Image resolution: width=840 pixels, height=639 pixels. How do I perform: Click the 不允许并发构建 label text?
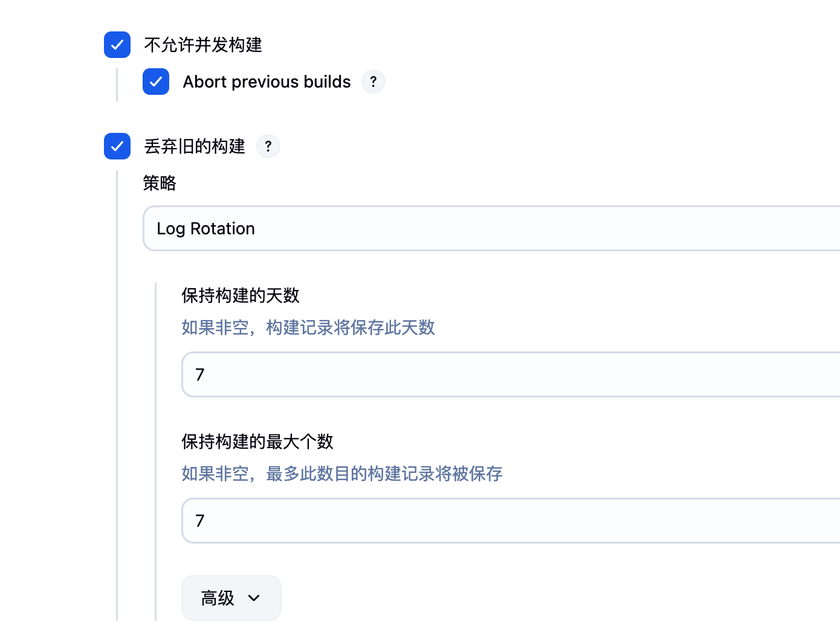click(x=203, y=45)
